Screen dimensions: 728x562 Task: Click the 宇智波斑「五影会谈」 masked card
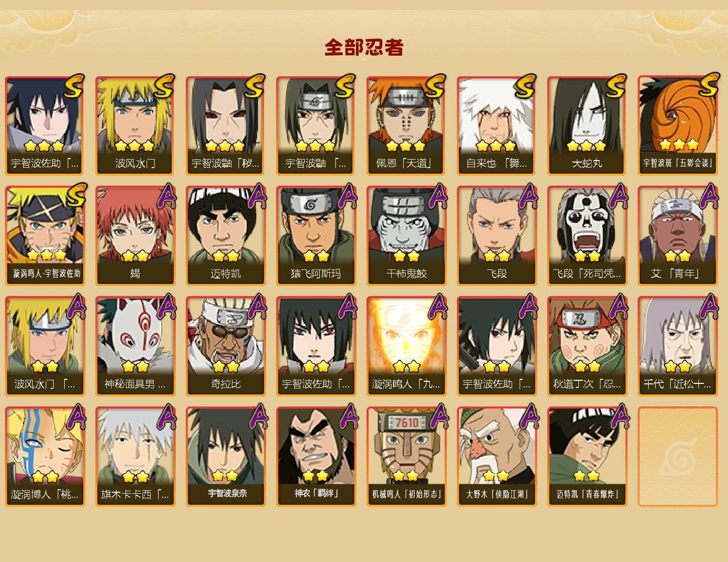click(678, 125)
